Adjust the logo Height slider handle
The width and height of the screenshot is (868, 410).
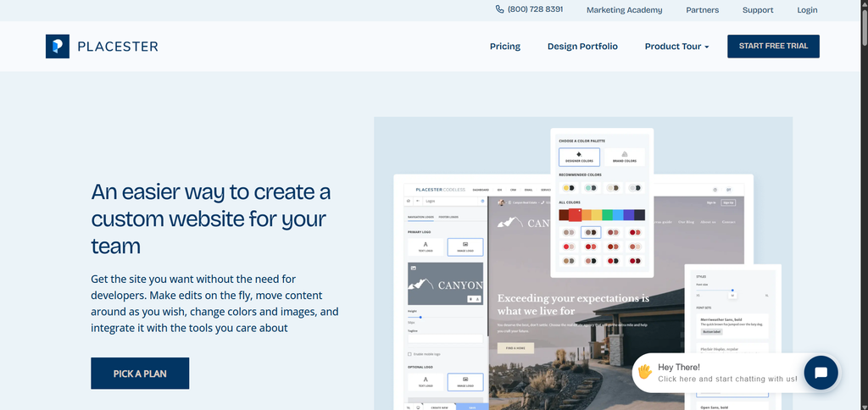(420, 317)
